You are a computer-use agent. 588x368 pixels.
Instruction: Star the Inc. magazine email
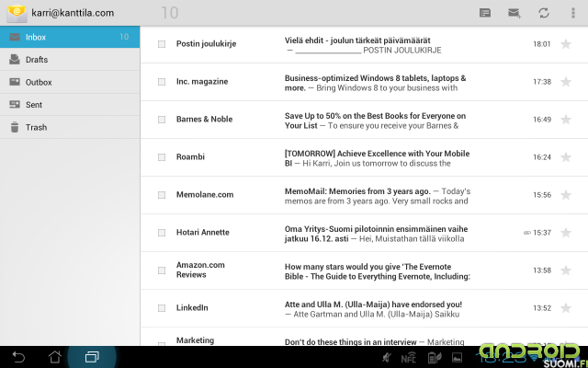point(566,82)
